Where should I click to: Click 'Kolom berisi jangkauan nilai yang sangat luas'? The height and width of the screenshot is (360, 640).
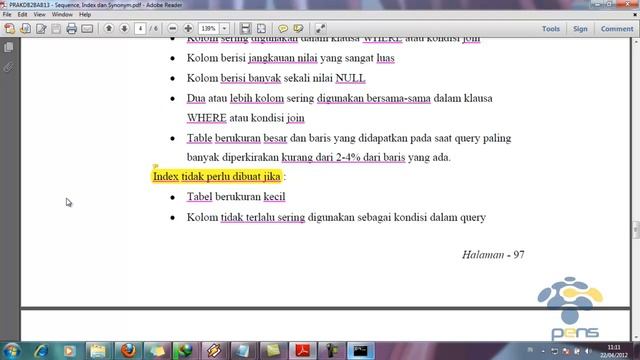[291, 58]
